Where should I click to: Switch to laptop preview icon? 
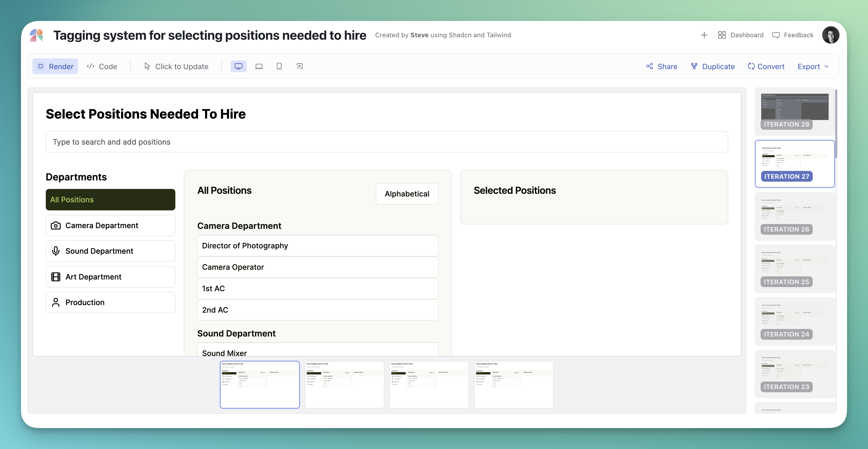pyautogui.click(x=259, y=66)
